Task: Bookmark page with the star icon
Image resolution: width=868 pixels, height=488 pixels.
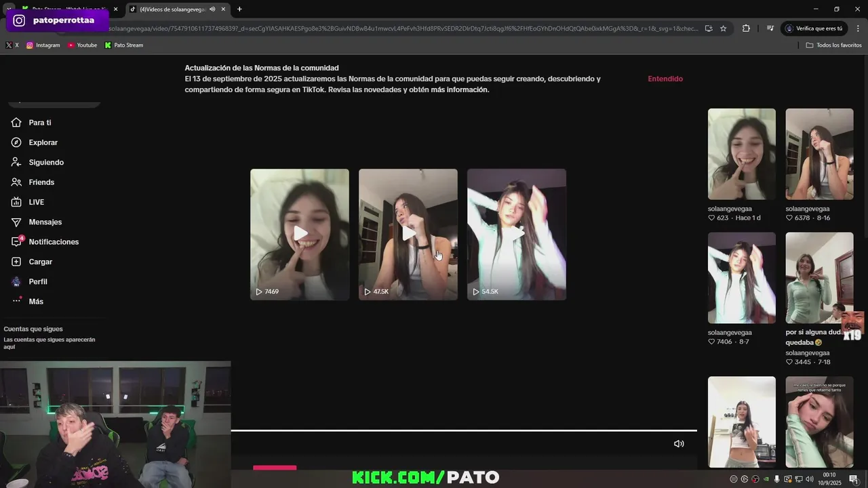Action: click(724, 28)
